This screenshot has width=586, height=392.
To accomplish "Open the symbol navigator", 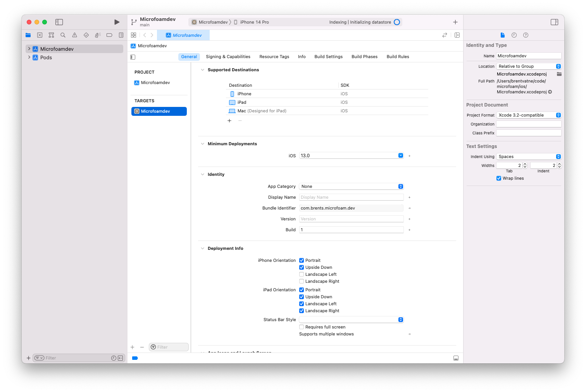I will coord(51,35).
